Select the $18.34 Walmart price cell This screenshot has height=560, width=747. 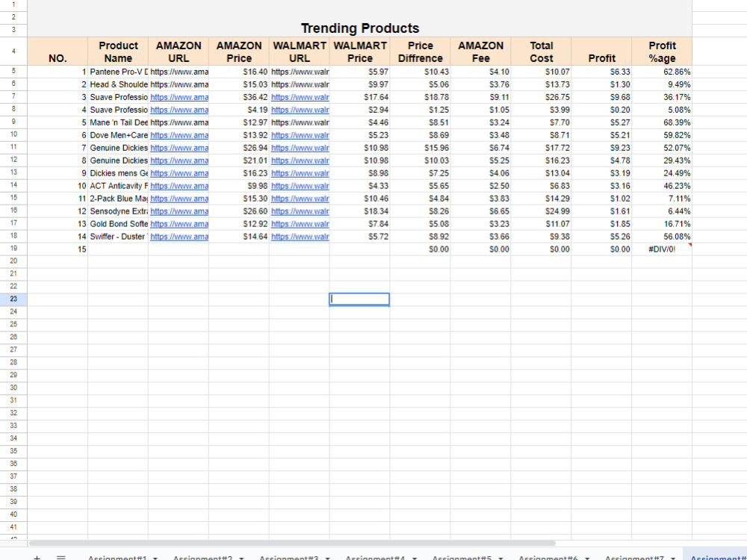tap(360, 211)
